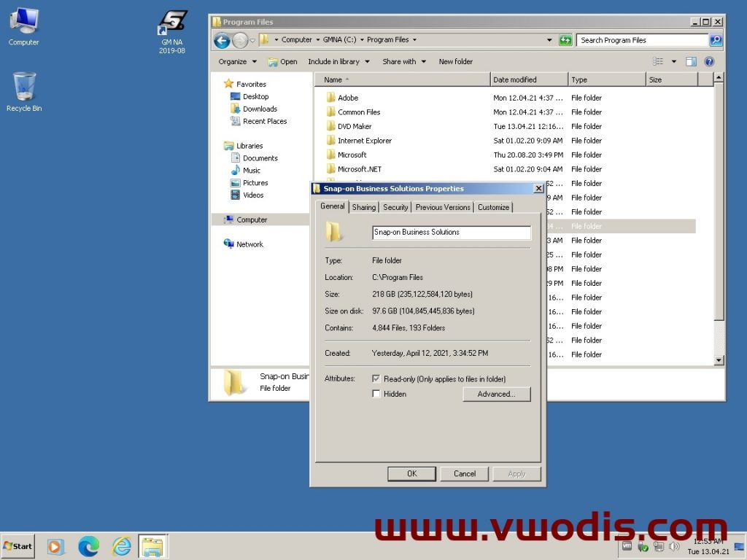Cancel the Properties dialog
The width and height of the screenshot is (747, 560).
[x=465, y=474]
